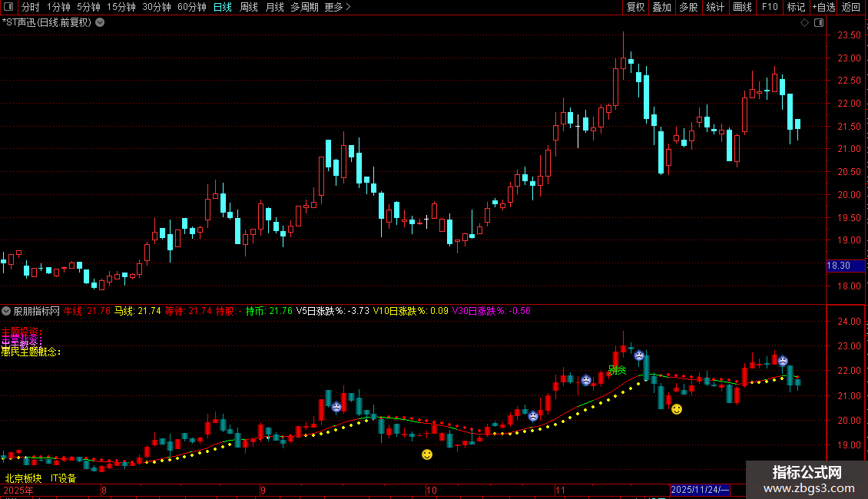The image size is (868, 499).
Task: Select the 5分钟 period
Action: click(88, 7)
